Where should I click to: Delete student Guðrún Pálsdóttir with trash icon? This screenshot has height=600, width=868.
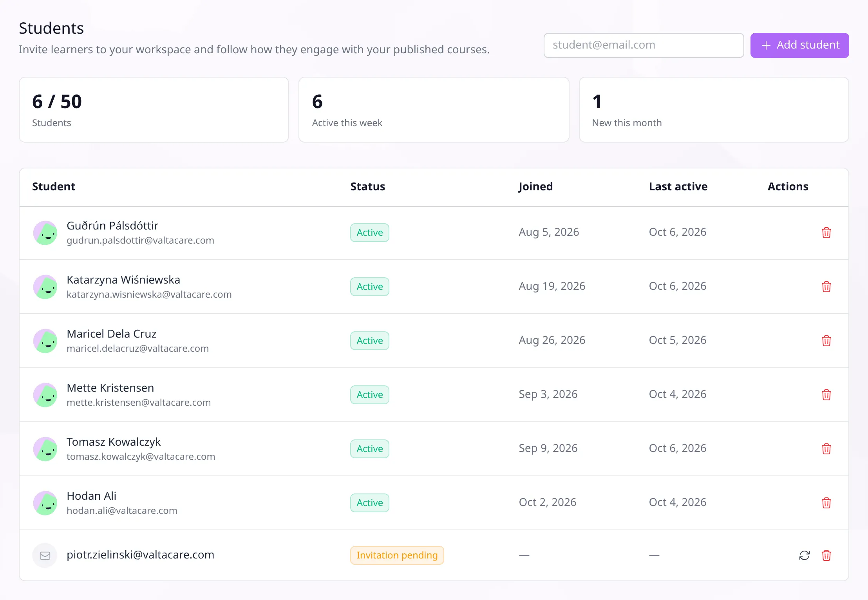click(826, 233)
